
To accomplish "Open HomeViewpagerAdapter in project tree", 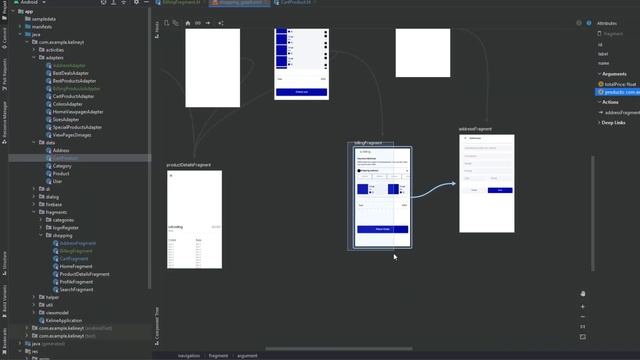I will [x=78, y=112].
